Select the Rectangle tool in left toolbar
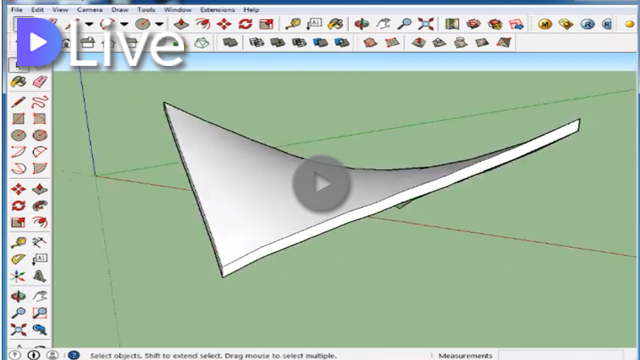The height and width of the screenshot is (360, 640). pyautogui.click(x=18, y=118)
